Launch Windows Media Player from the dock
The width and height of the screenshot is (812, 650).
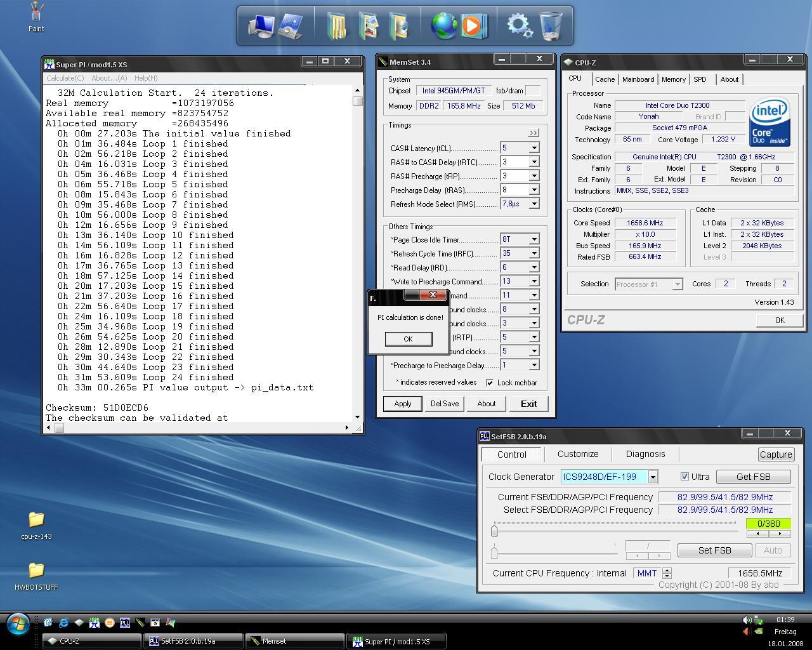(473, 25)
